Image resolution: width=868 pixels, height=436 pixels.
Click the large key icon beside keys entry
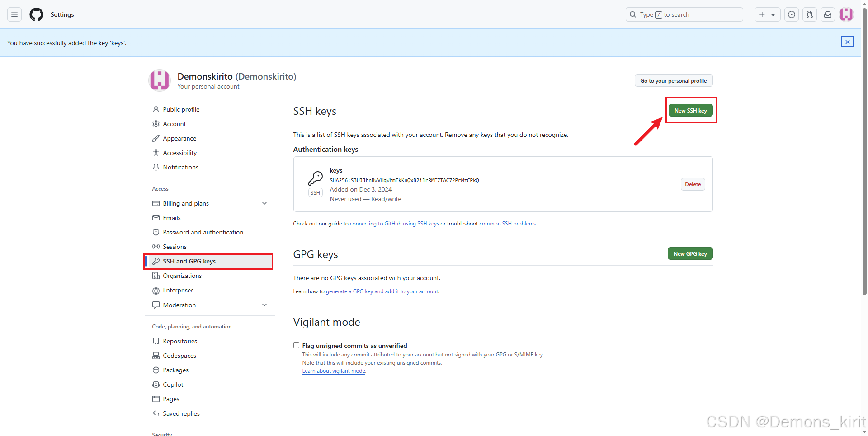click(316, 178)
